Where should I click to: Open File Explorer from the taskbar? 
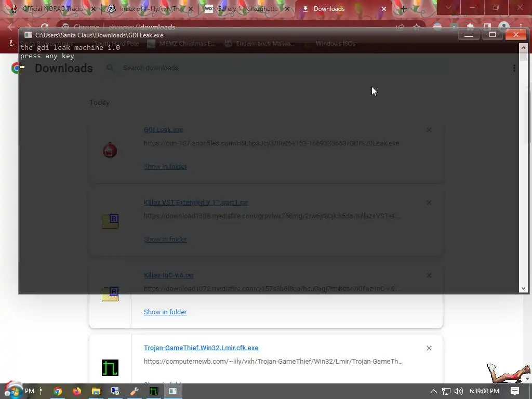[96, 392]
